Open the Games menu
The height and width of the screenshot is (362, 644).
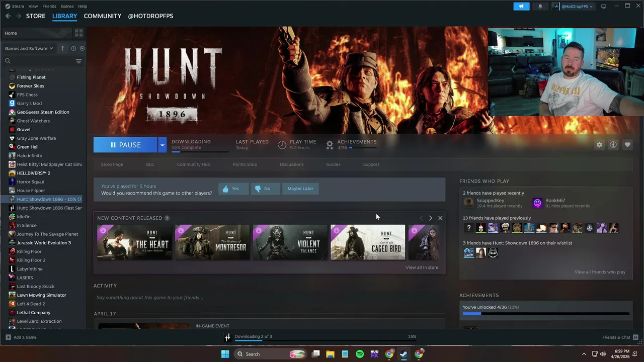coord(67,6)
